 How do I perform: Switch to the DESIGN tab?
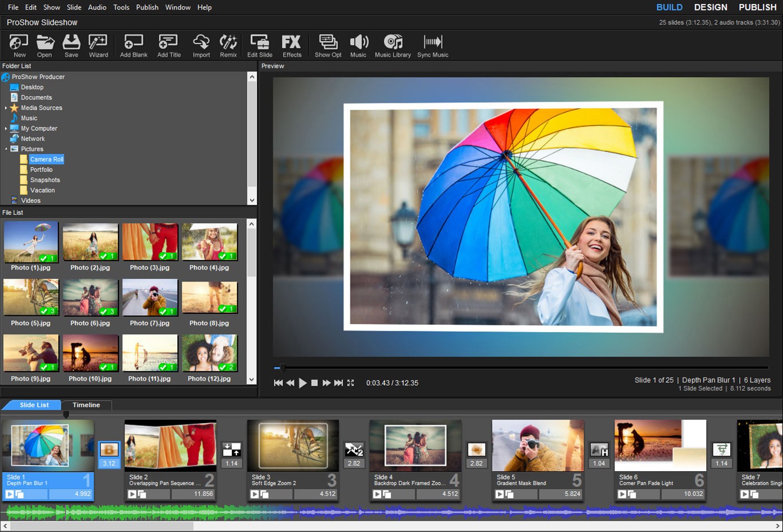pos(710,7)
